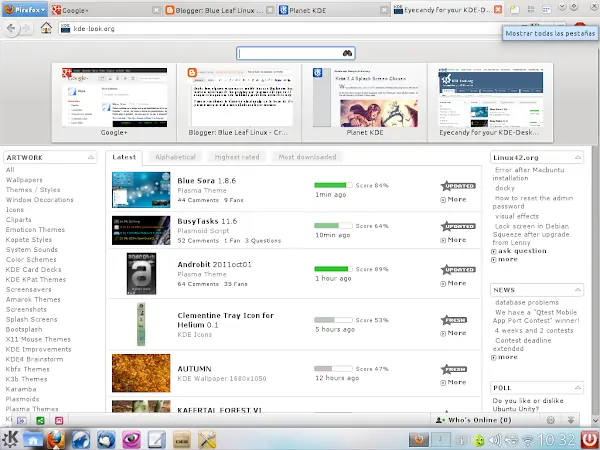
Task: Open the pink eye icon application in taskbar
Action: click(131, 440)
